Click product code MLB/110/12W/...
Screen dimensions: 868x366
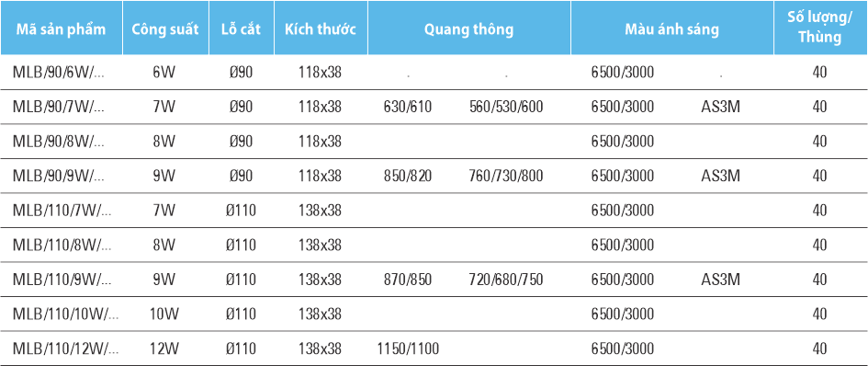point(66,349)
